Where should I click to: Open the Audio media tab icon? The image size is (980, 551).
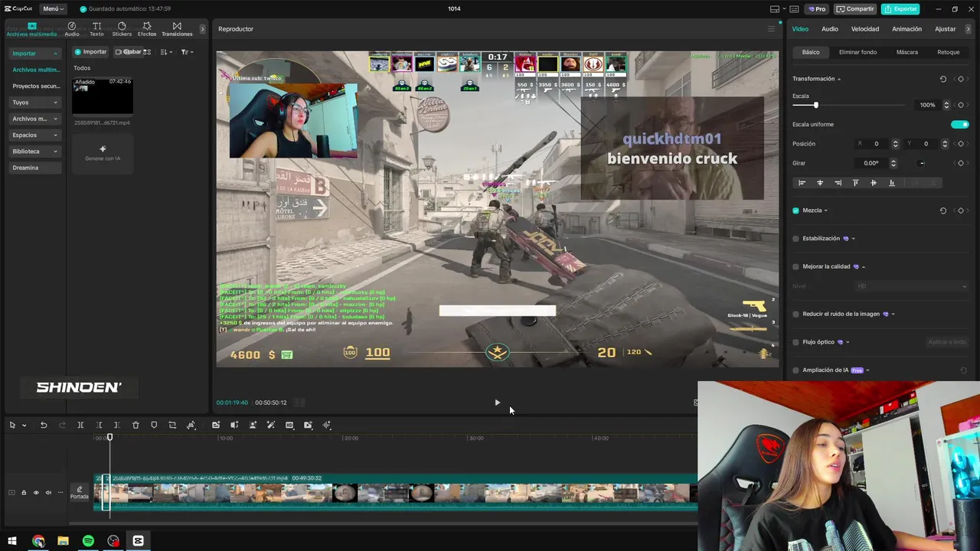72,29
